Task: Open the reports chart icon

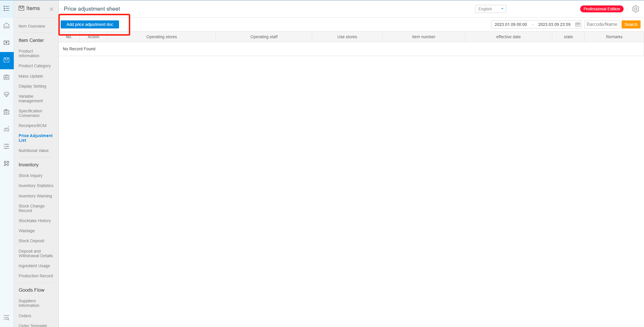Action: click(7, 129)
